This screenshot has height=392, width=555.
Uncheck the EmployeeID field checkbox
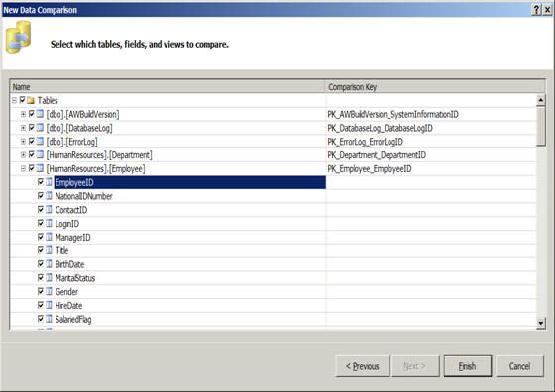coord(41,182)
